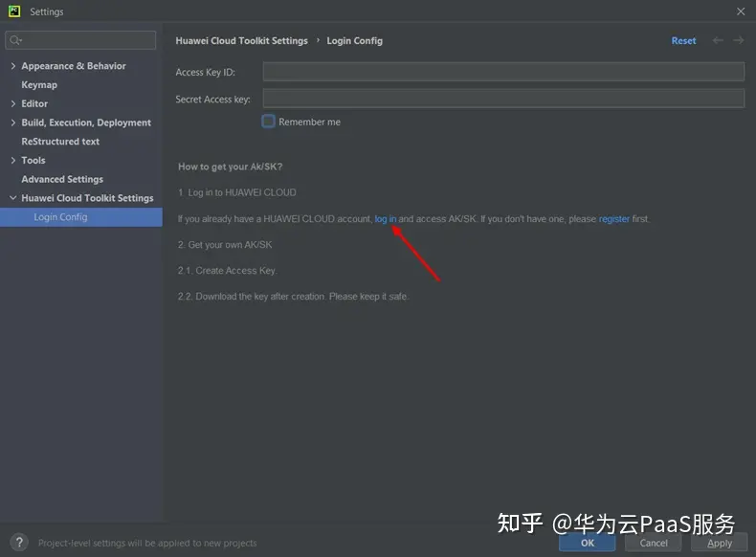Click 'Download the key after creation' text

[x=260, y=297]
